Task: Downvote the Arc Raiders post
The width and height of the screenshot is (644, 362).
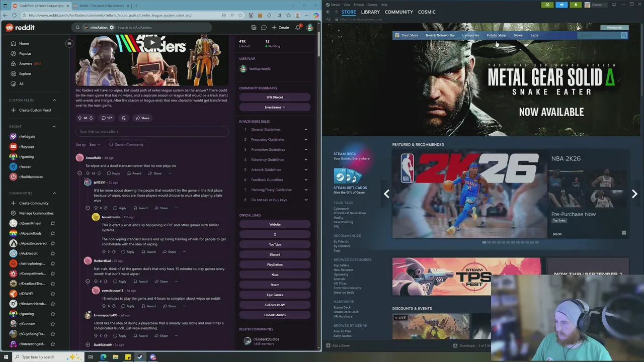Action: point(91,118)
